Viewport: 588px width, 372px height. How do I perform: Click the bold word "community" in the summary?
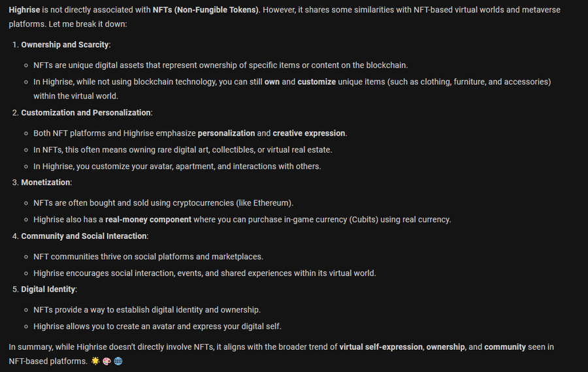[x=505, y=347]
